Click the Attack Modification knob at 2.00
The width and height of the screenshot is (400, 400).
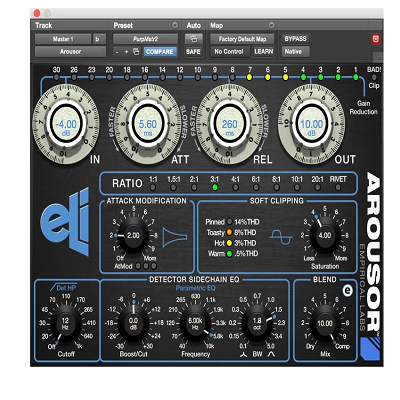(x=133, y=236)
